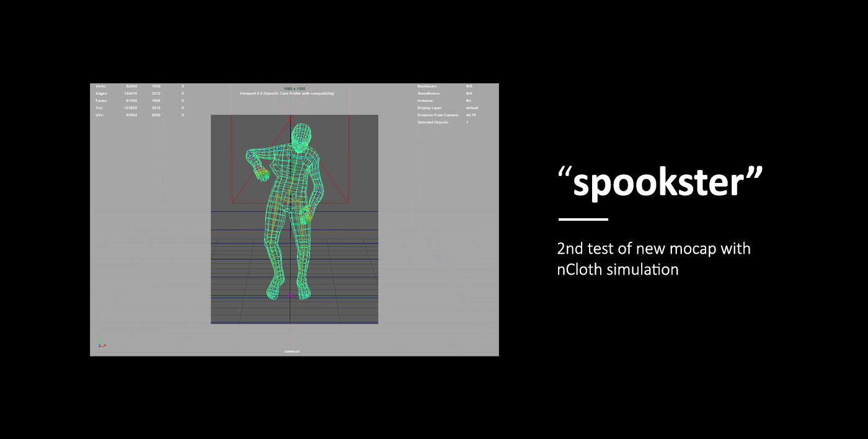Click the "1080 x 1350" resolution label

(294, 89)
